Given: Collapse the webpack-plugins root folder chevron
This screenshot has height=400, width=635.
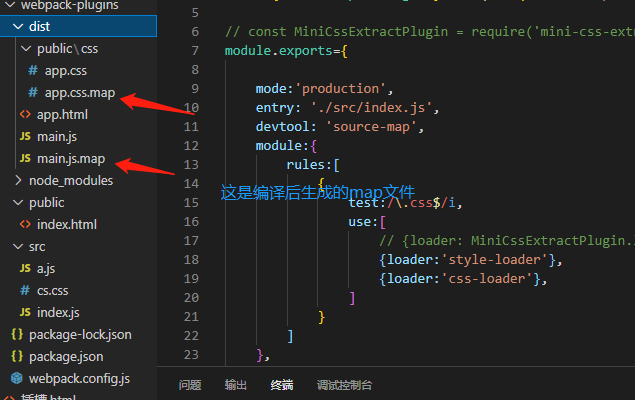Looking at the screenshot, I should point(9,5).
